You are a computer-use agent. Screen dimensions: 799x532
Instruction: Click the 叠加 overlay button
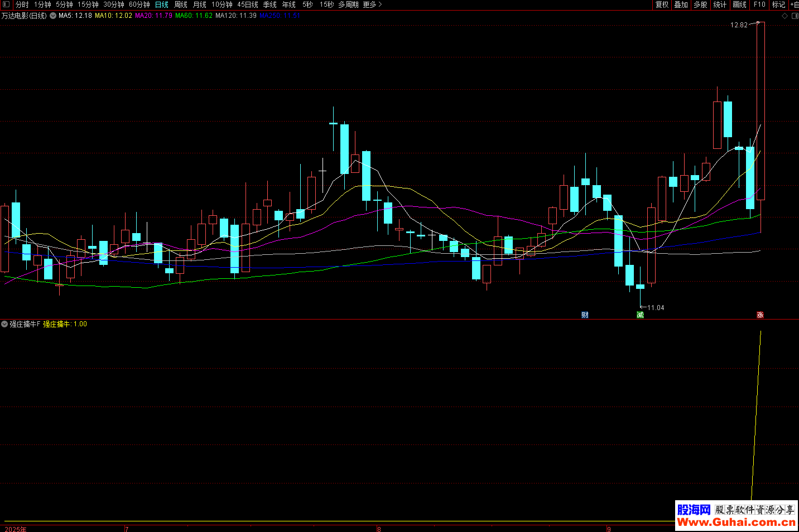point(681,4)
